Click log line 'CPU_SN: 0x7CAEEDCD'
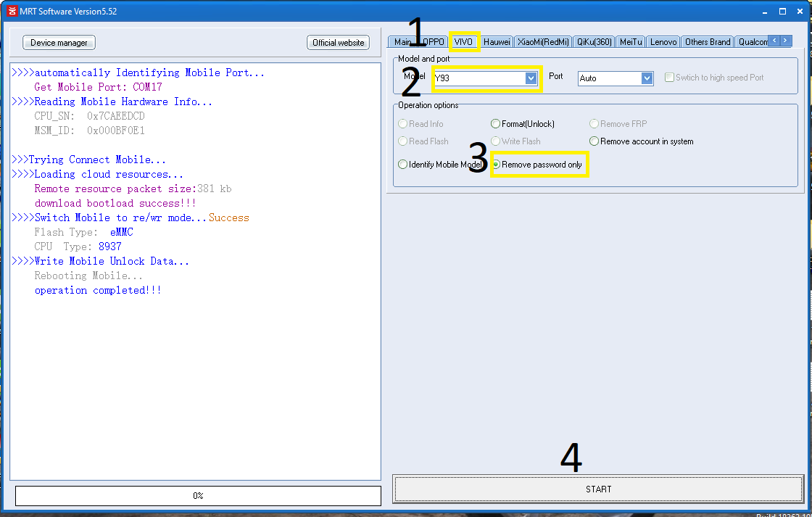812x517 pixels. coord(90,116)
